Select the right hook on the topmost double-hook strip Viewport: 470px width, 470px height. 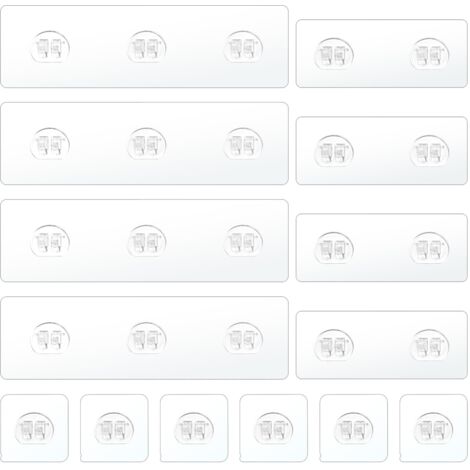click(430, 54)
